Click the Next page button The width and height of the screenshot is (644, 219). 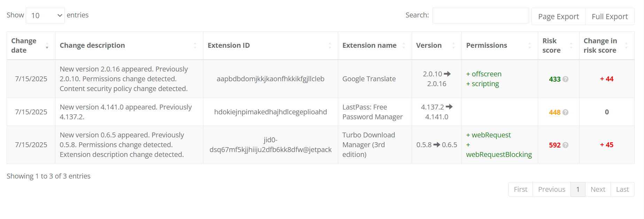tap(598, 189)
